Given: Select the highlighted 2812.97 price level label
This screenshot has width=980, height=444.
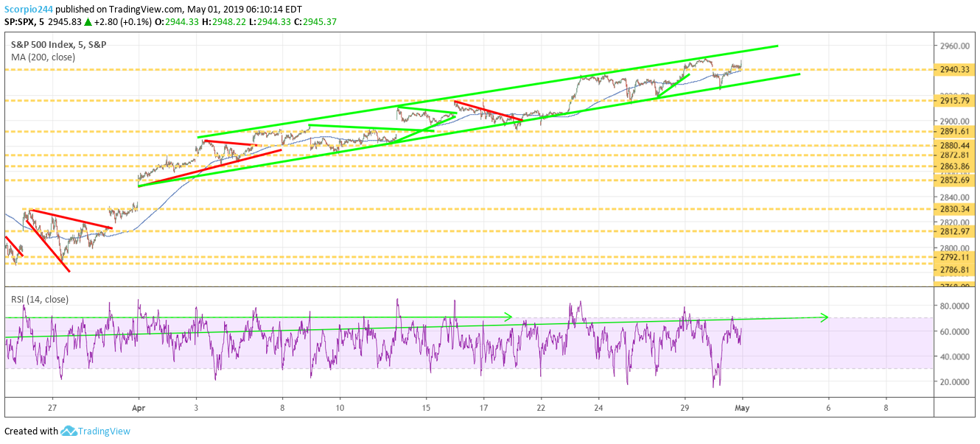Looking at the screenshot, I should click(954, 231).
